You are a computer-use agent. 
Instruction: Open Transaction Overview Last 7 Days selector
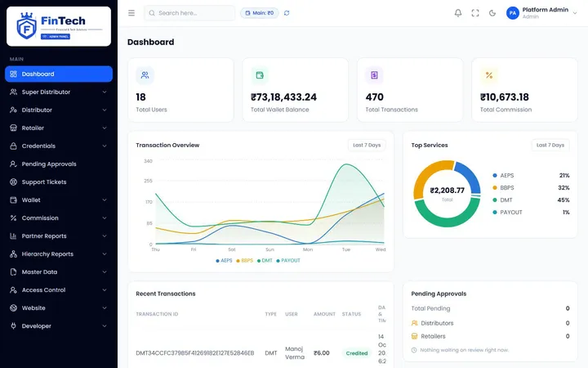pos(367,146)
